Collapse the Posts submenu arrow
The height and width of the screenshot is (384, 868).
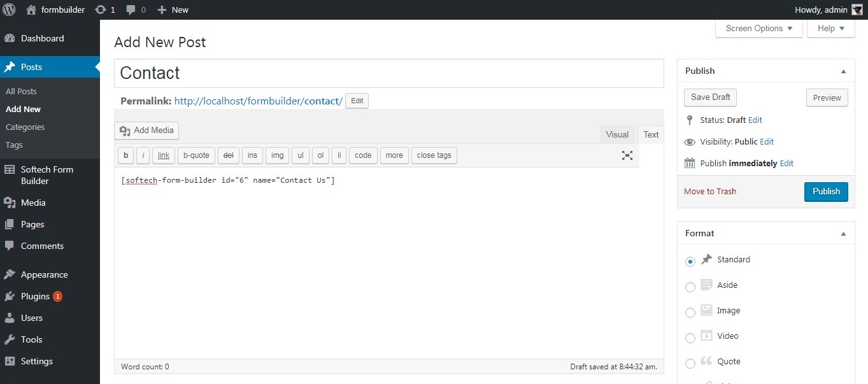(x=97, y=67)
